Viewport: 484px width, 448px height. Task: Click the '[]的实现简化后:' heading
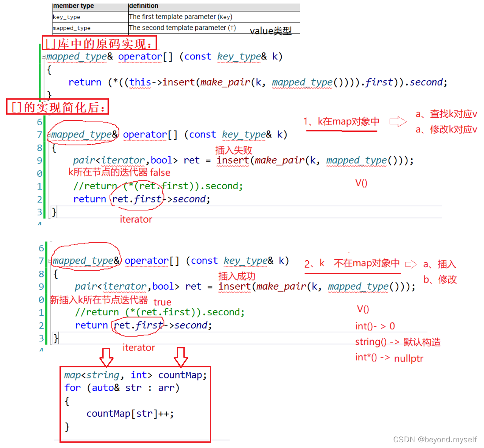pyautogui.click(x=58, y=107)
